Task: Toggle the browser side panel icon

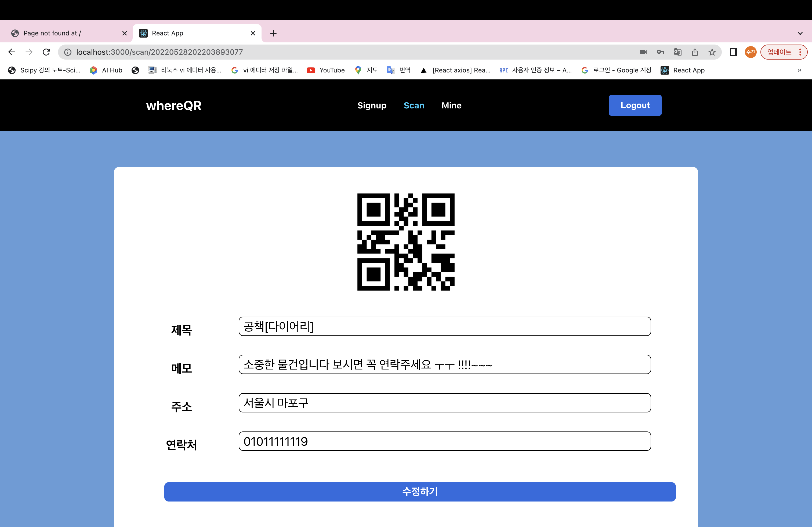Action: pos(733,52)
